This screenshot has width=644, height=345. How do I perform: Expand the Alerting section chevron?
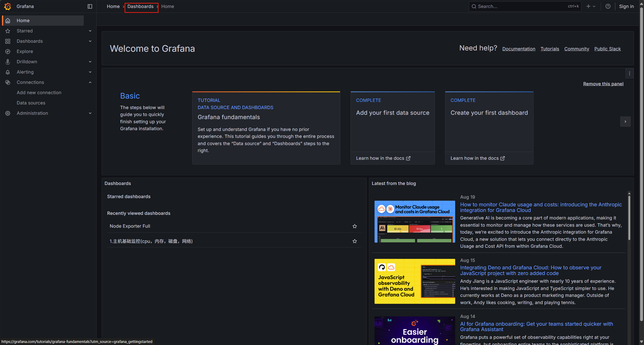click(90, 72)
